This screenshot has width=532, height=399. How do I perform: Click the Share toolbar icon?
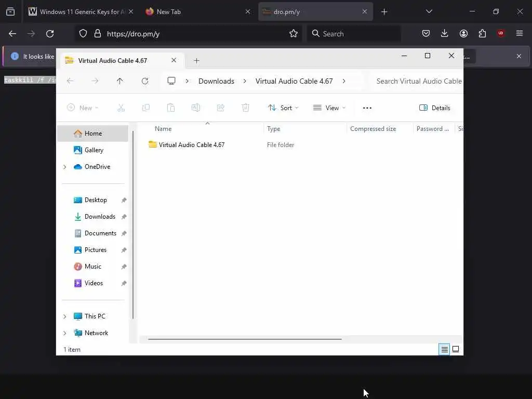coord(220,108)
